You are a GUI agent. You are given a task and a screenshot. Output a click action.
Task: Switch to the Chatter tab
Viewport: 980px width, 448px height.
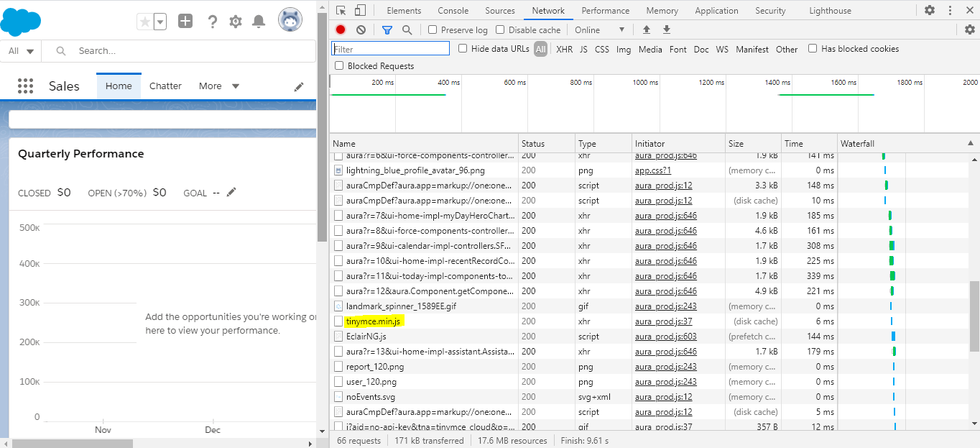coord(165,86)
